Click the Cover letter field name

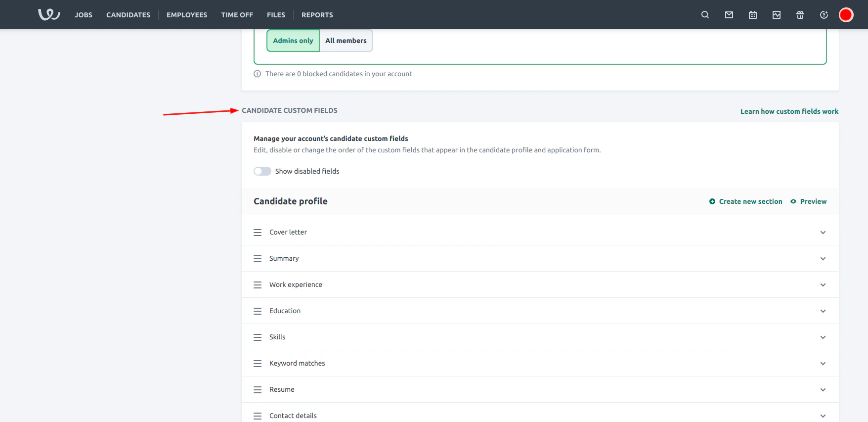pos(288,232)
